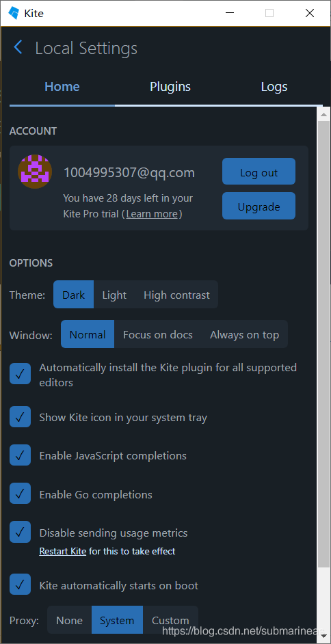
Task: Select the Light theme option
Action: pos(114,295)
